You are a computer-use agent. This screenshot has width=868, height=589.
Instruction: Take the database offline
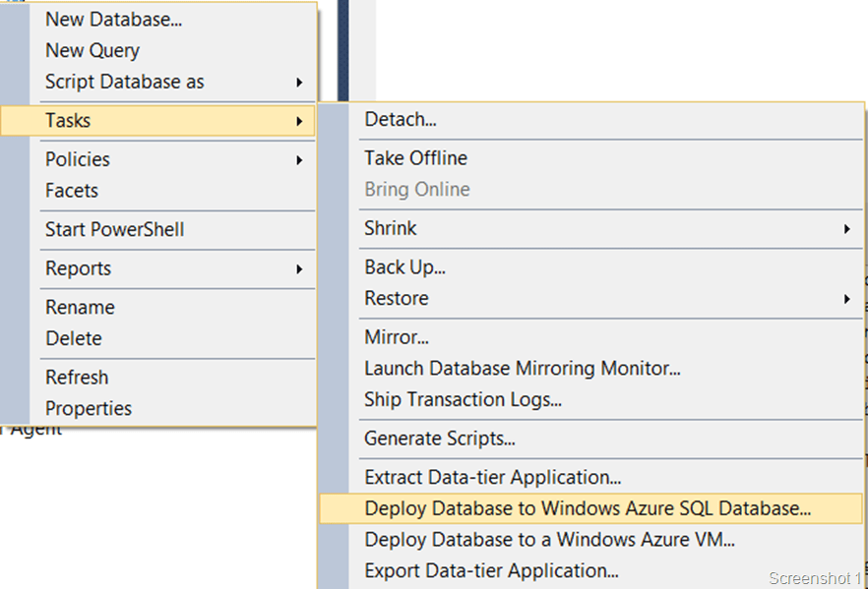(x=414, y=157)
